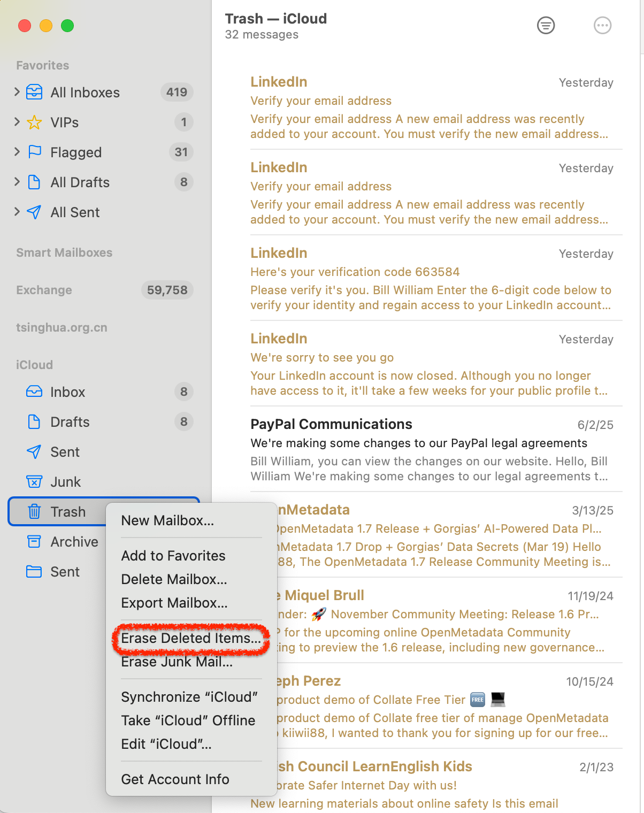Open LinkedIn verification code 663584 message
The width and height of the screenshot is (644, 813).
pyautogui.click(x=432, y=278)
